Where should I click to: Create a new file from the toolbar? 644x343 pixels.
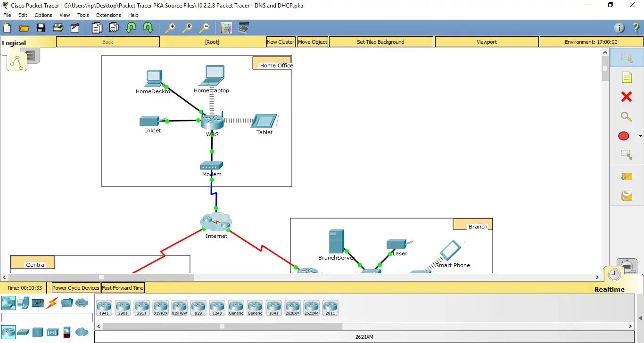pos(7,28)
